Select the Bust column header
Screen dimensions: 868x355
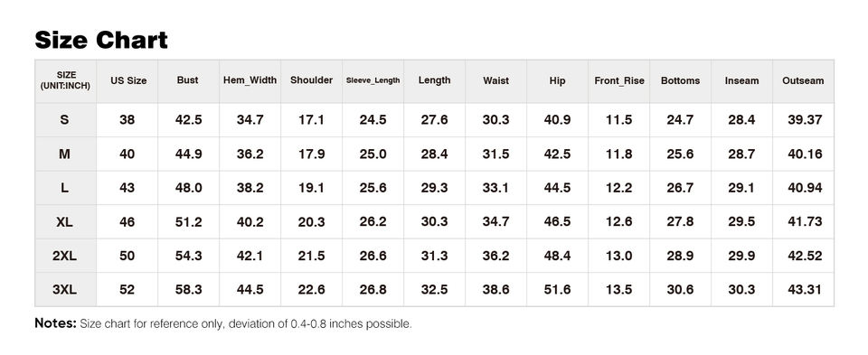(x=188, y=80)
